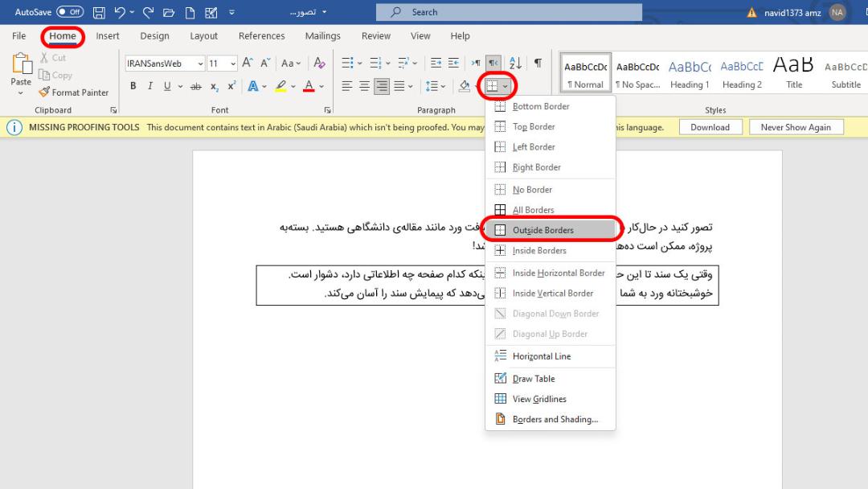The image size is (868, 489).
Task: Open font color dropdown arrow
Action: [x=321, y=86]
